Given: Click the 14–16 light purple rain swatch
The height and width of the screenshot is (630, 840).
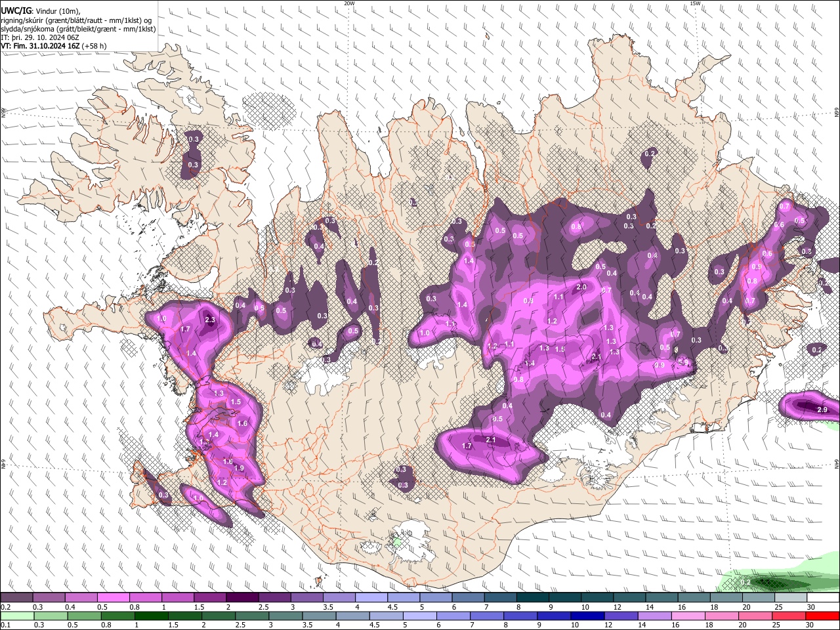Looking at the screenshot, I should (654, 616).
